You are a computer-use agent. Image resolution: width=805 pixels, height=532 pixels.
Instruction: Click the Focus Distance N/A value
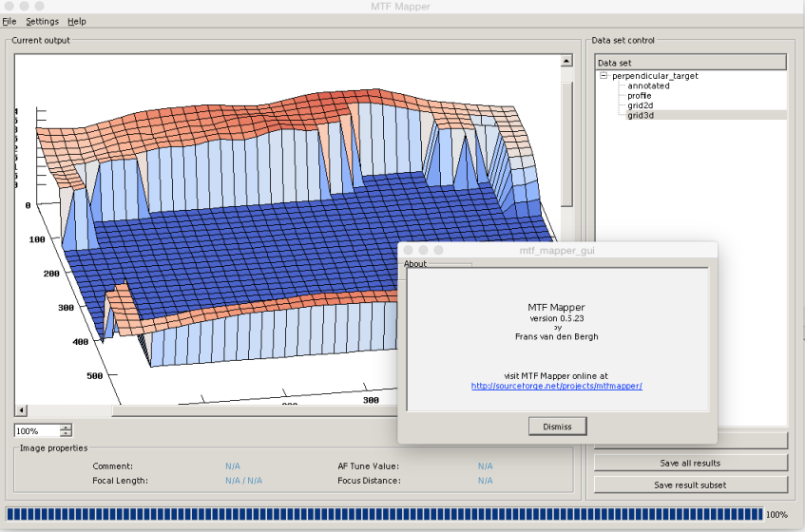[485, 480]
